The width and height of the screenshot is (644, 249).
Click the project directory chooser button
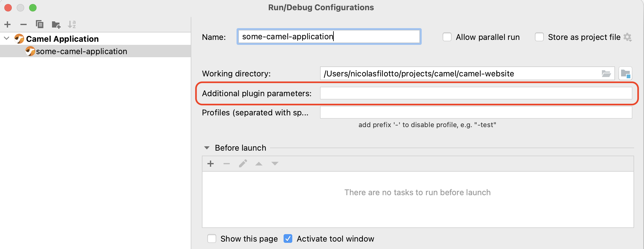pos(625,74)
